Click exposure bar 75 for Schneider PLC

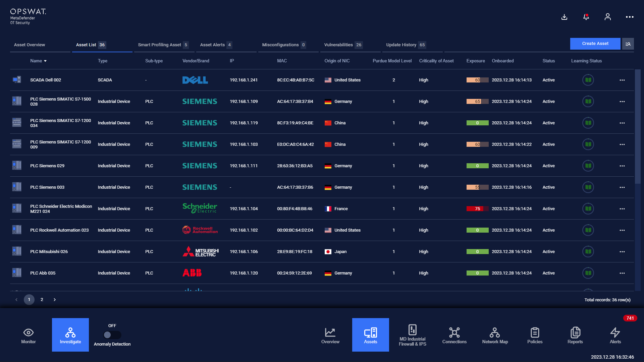pyautogui.click(x=477, y=208)
